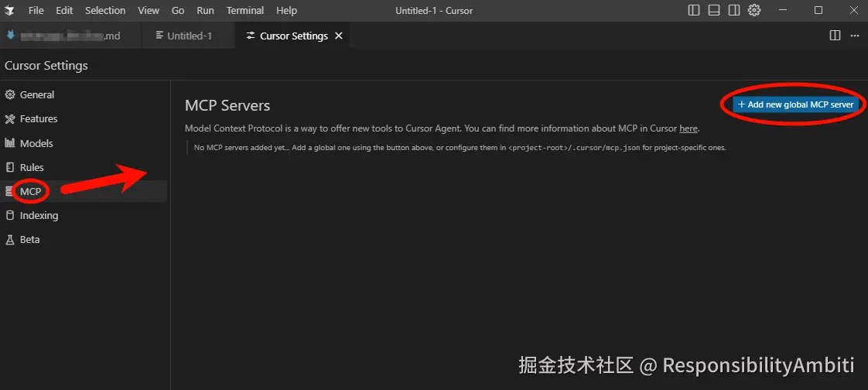Open the Selection menu

click(105, 10)
